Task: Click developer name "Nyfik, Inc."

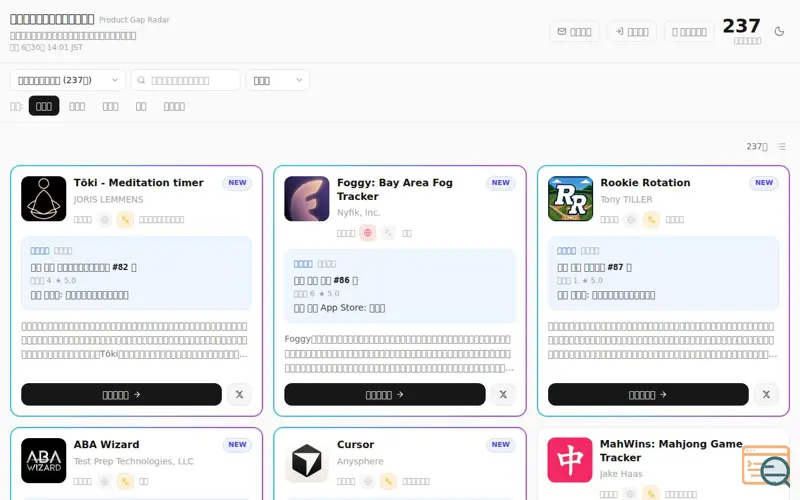Action: click(358, 213)
